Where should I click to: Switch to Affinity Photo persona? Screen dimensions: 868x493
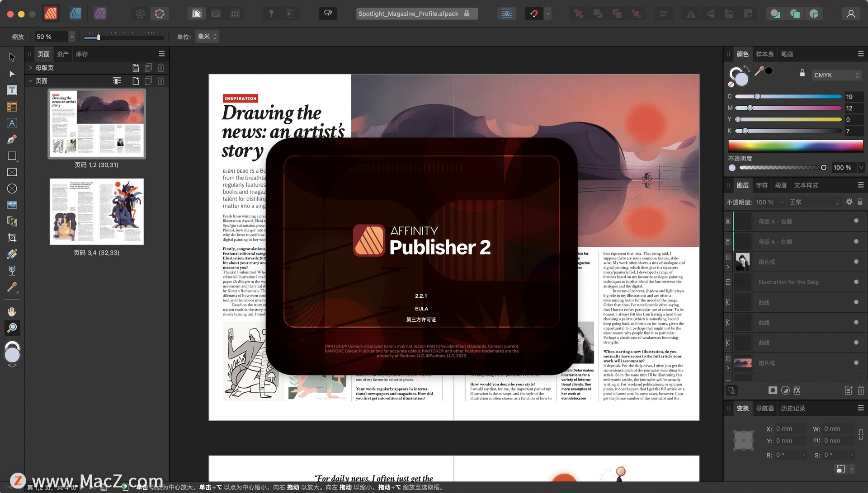100,14
